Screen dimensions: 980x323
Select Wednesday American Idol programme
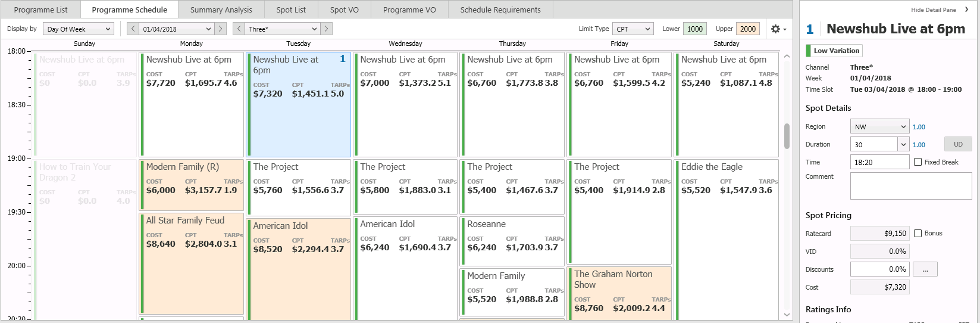point(405,268)
